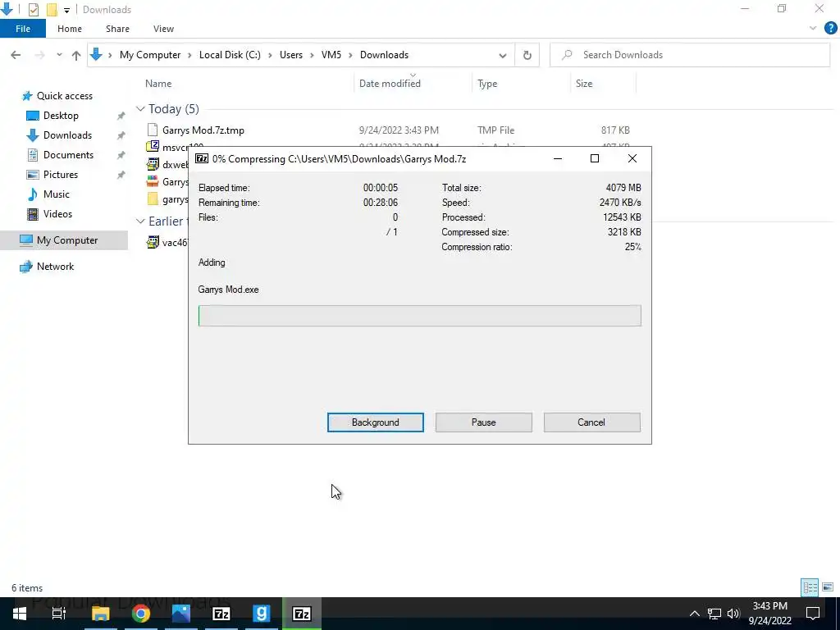Select My Computer in navigation pane
The image size is (840, 630).
click(x=67, y=240)
